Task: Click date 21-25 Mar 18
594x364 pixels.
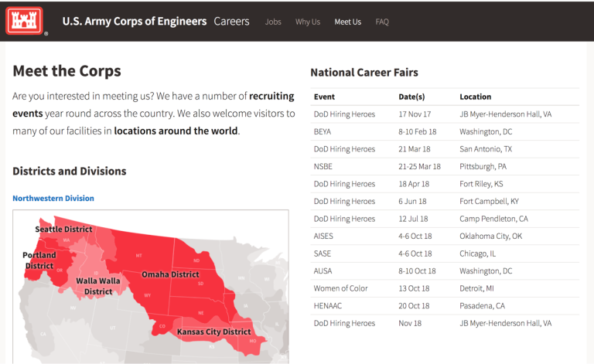Action: (419, 166)
